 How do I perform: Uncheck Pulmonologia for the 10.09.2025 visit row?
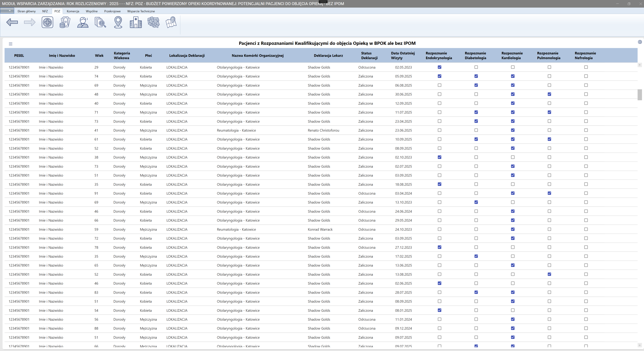coord(549,139)
